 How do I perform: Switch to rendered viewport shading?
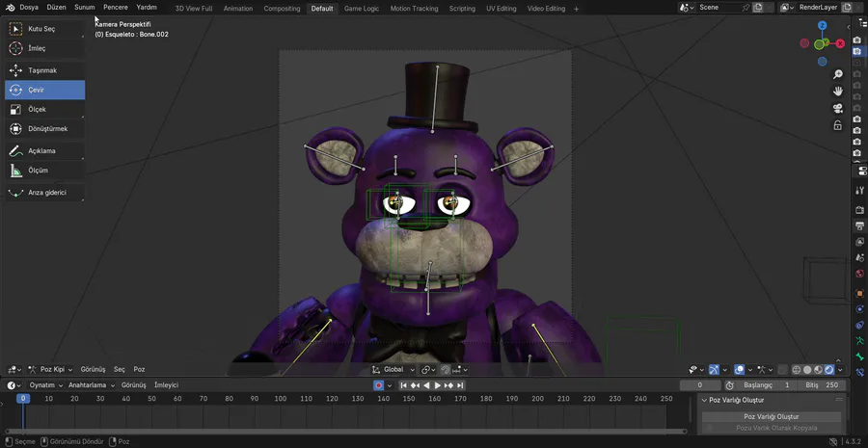tap(829, 369)
